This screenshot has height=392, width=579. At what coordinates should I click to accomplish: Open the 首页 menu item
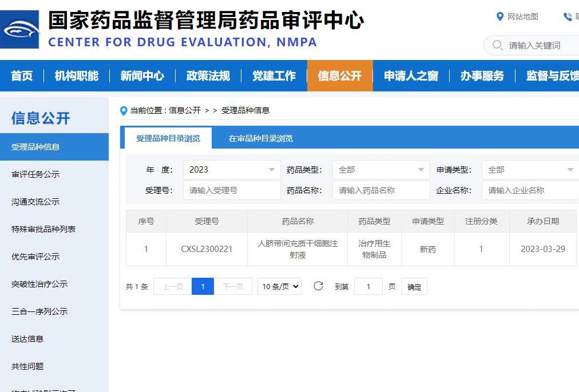click(22, 75)
